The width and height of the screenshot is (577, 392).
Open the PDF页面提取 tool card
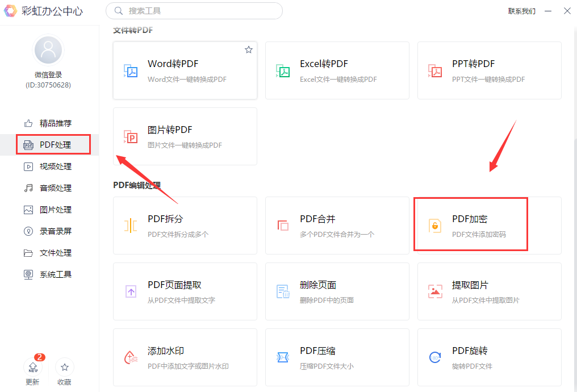point(185,291)
